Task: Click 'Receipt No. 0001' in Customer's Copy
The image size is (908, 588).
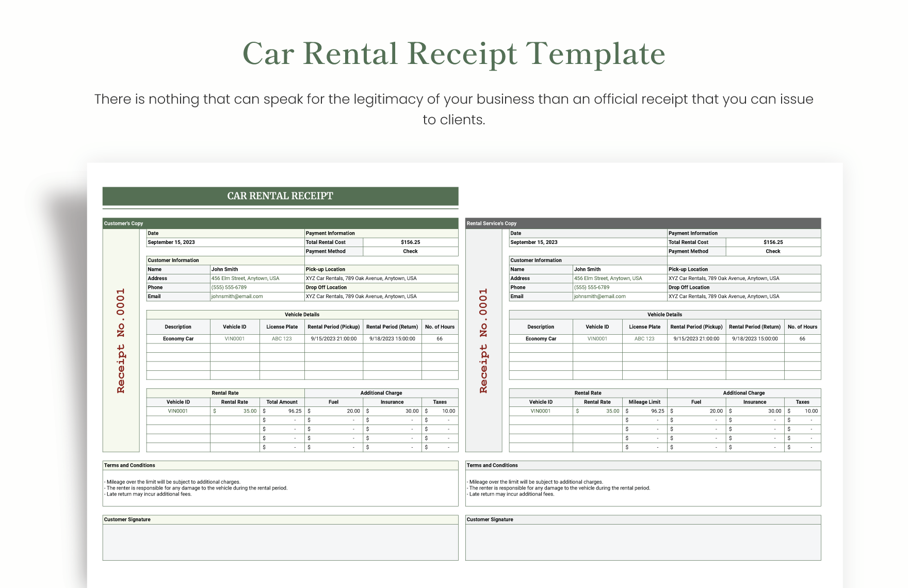Action: pyautogui.click(x=121, y=341)
